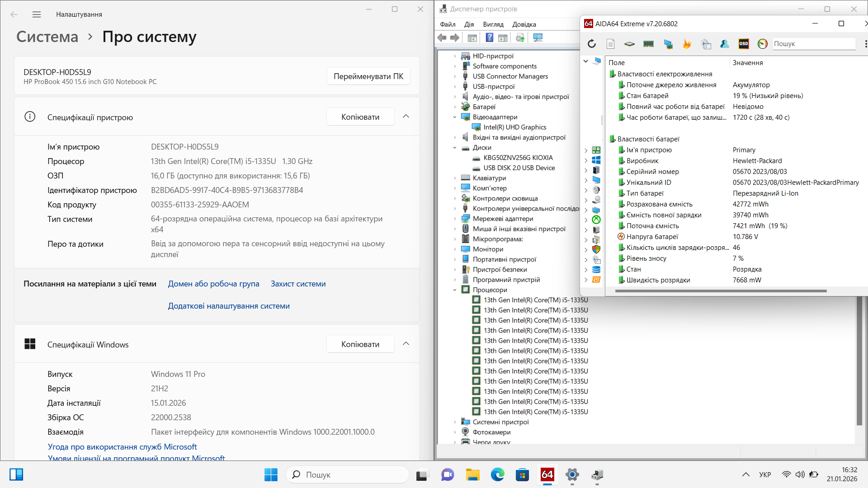Image resolution: width=868 pixels, height=488 pixels.
Task: Select Intel(R) UHD Graphics device
Action: click(x=514, y=127)
